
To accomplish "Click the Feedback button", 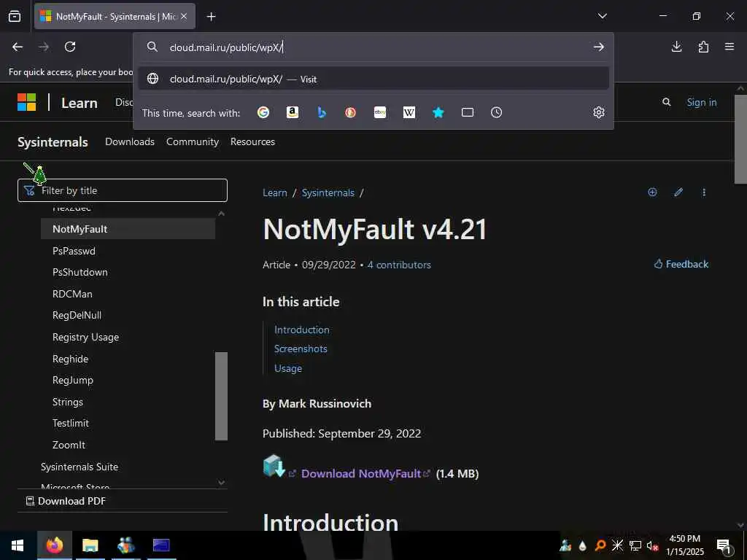I will pos(681,264).
